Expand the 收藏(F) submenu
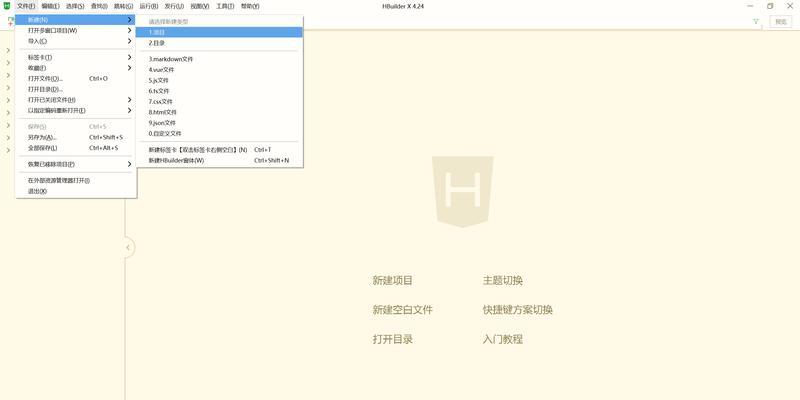Viewport: 800px width, 400px height. point(76,68)
